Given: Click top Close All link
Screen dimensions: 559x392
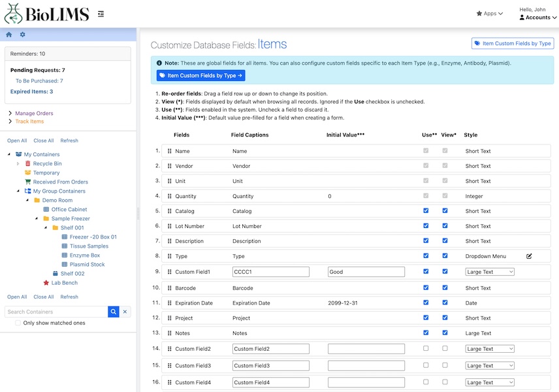Looking at the screenshot, I should [44, 140].
